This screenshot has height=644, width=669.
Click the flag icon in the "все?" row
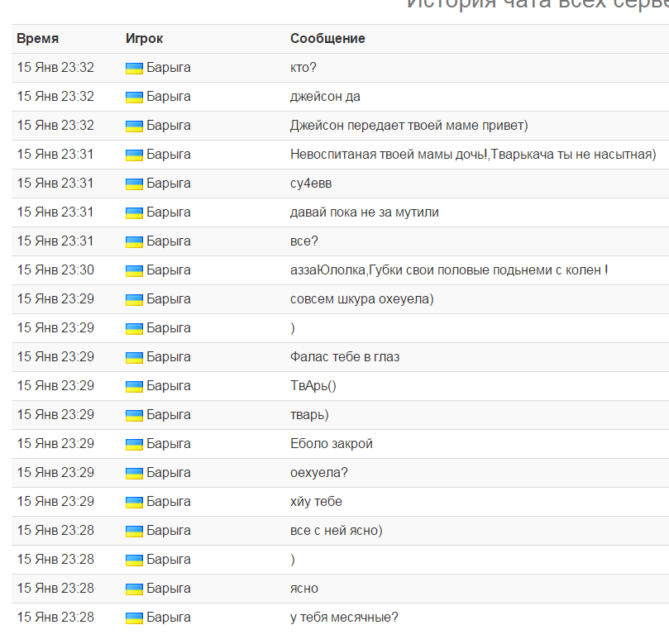click(x=134, y=241)
